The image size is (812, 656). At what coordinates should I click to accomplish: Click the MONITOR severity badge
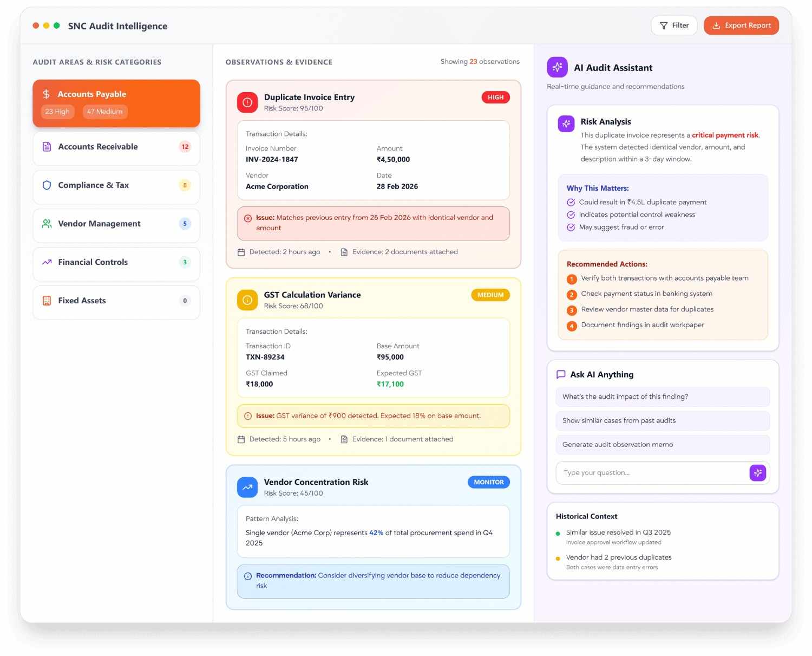pos(489,482)
